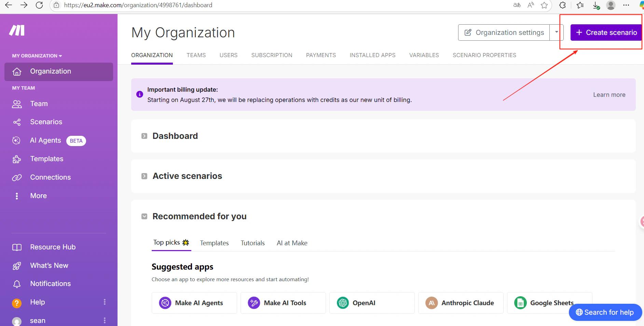The width and height of the screenshot is (644, 326).
Task: Switch to the TEAMS tab
Action: [x=196, y=55]
